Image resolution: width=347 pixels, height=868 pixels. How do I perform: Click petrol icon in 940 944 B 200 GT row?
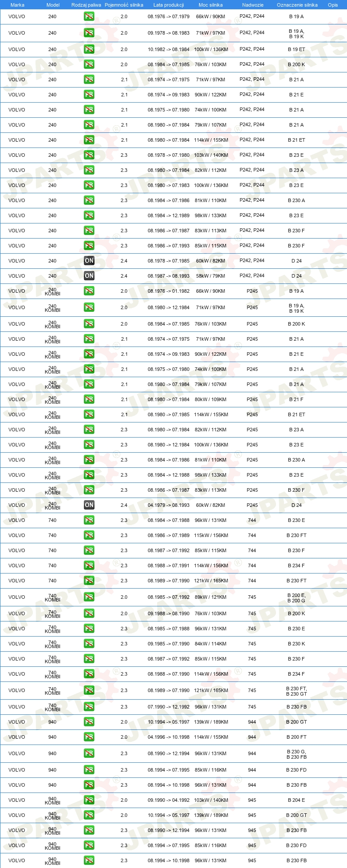pos(89,722)
